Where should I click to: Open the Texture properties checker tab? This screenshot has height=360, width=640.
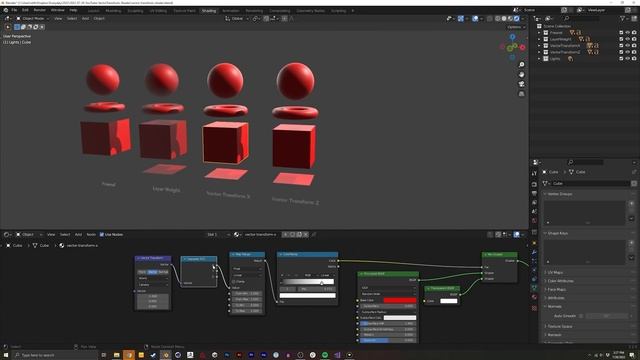(x=534, y=308)
